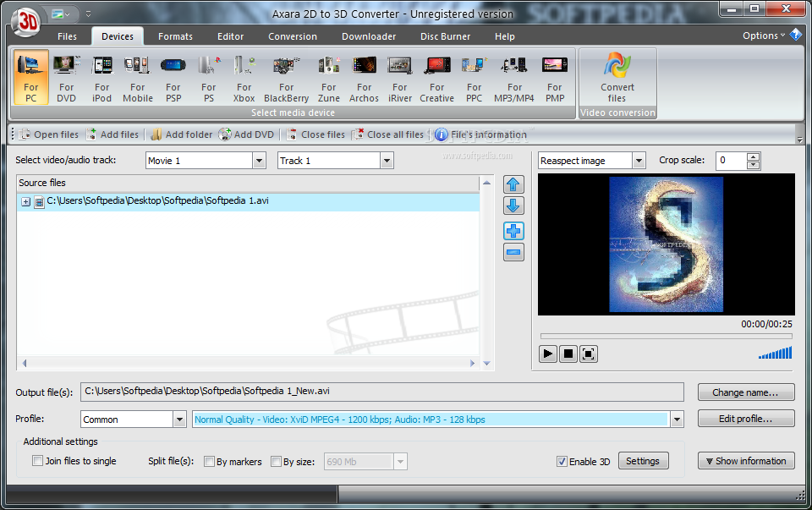
Task: Choose the For Archos device
Action: [364, 78]
